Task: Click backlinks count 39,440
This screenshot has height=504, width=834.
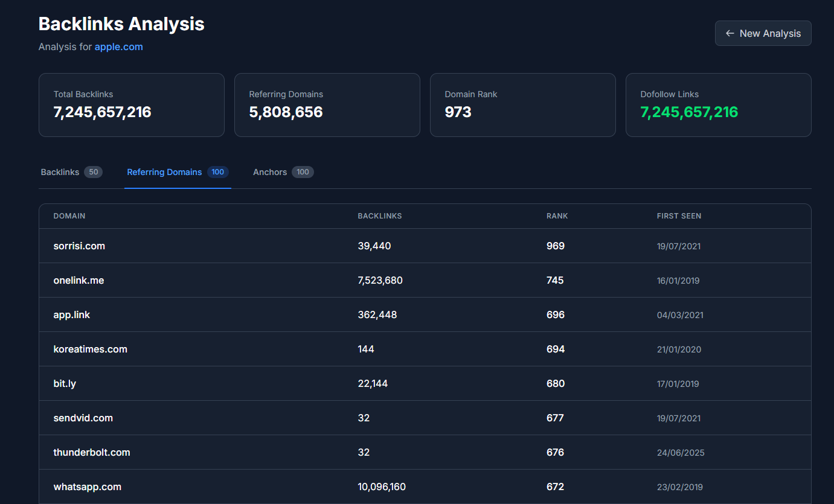Action: click(374, 246)
